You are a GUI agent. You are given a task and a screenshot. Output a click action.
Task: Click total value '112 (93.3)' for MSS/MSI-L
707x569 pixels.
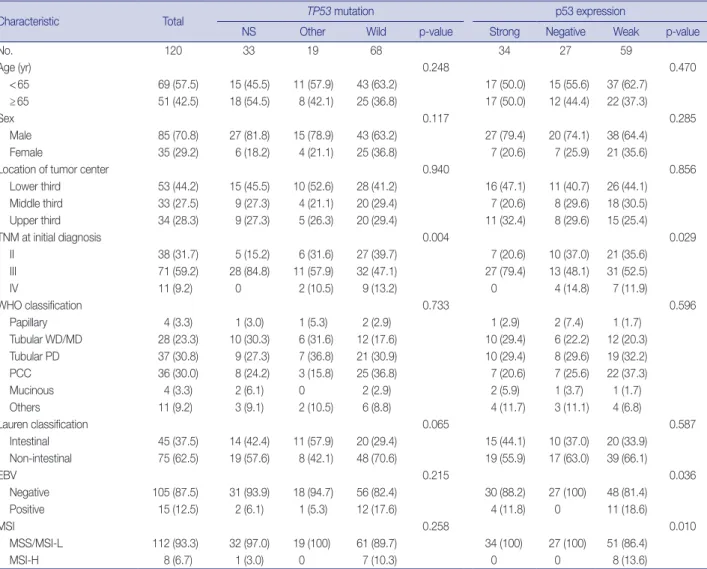175,544
